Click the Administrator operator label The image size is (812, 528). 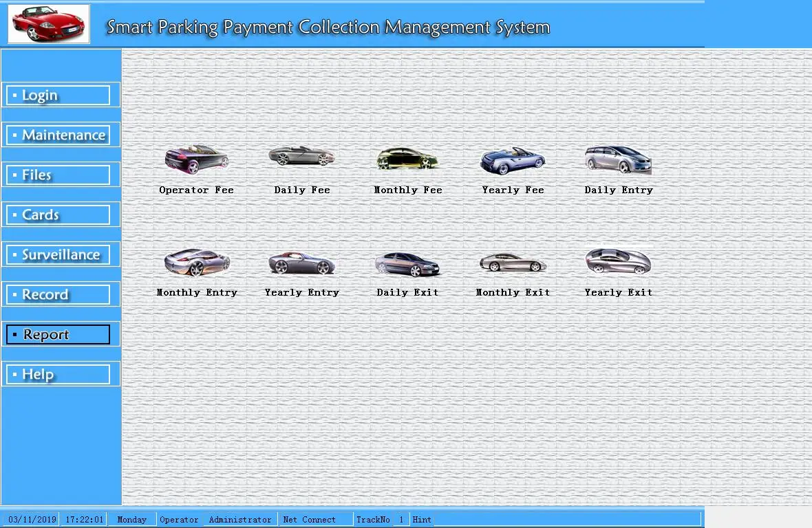pyautogui.click(x=240, y=520)
